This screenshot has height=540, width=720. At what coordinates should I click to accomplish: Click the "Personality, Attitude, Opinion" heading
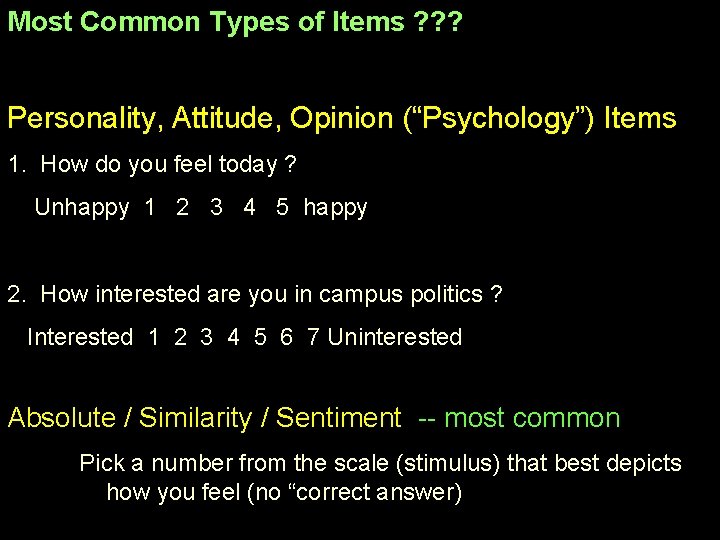pos(200,119)
